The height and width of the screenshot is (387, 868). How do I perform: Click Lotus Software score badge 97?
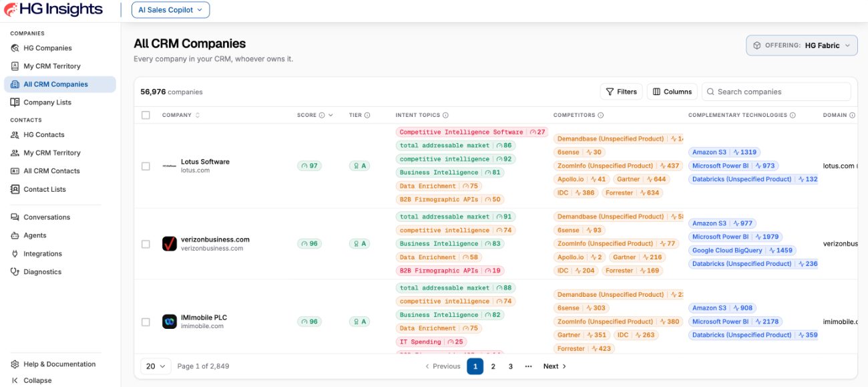309,166
